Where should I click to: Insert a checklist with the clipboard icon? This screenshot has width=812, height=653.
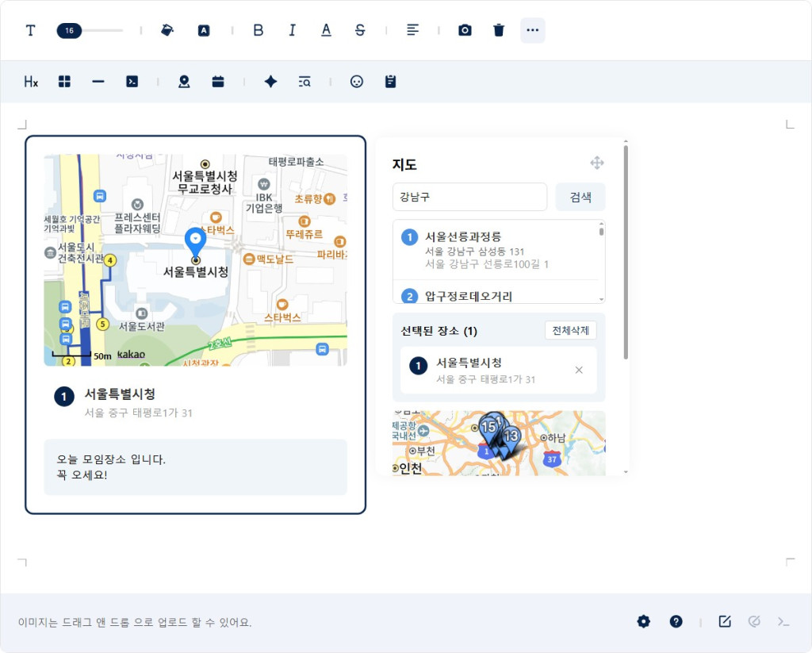(x=389, y=81)
